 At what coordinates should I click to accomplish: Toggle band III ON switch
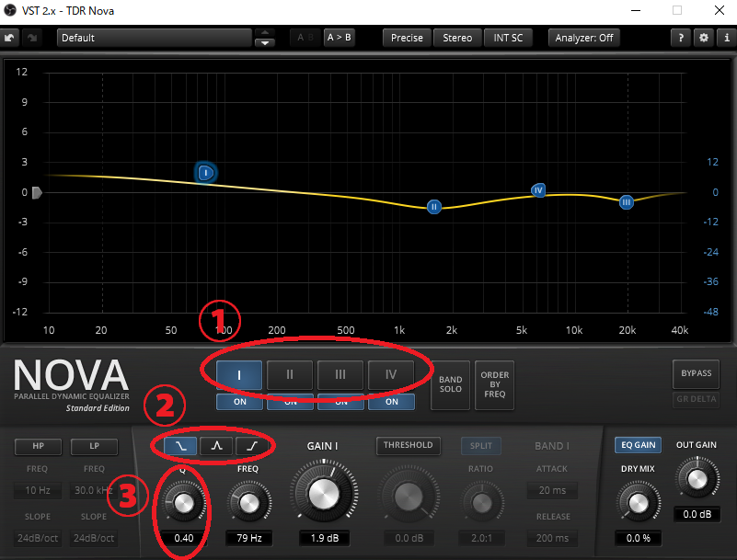click(340, 402)
